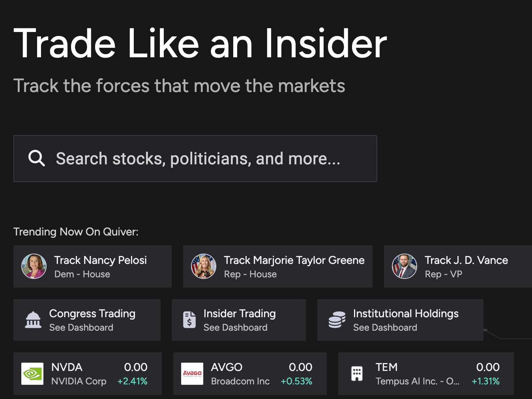Click the Institutional Holdings coins icon

point(337,320)
